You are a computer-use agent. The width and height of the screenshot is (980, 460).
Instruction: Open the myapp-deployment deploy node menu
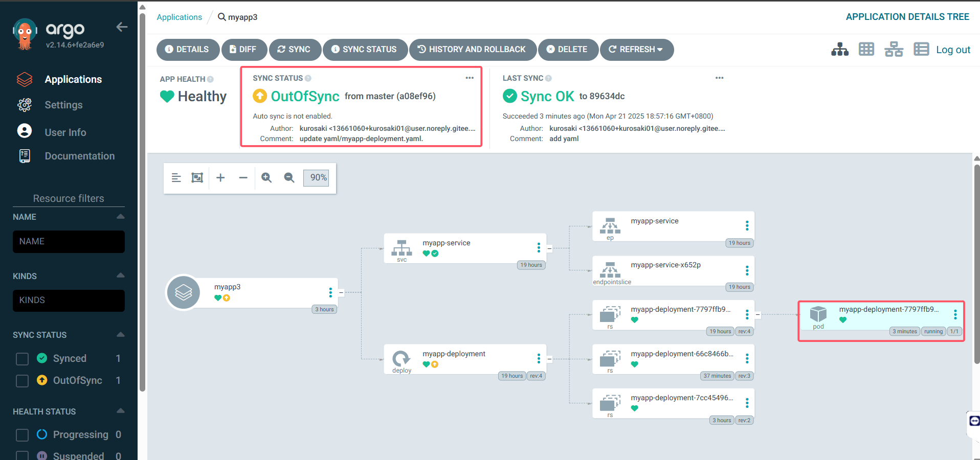pyautogui.click(x=539, y=358)
